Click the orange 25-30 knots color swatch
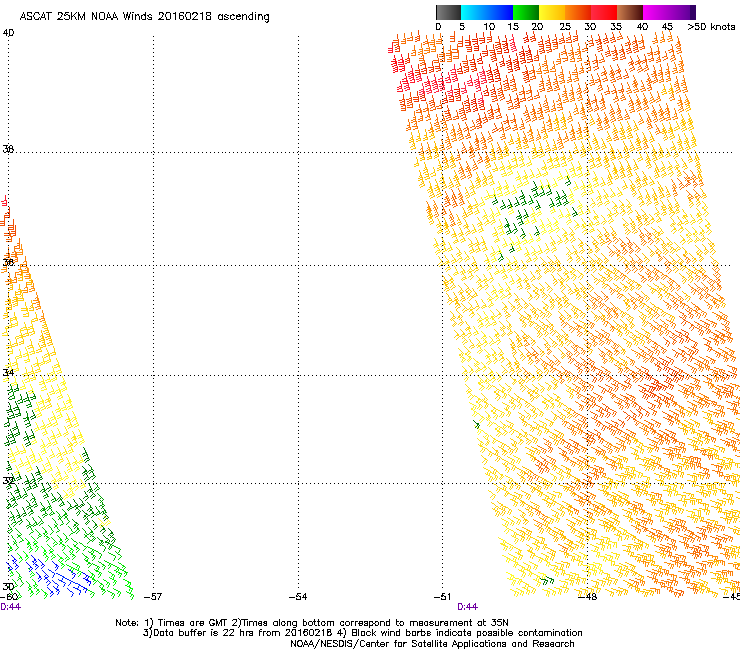740x650 pixels. [x=578, y=12]
